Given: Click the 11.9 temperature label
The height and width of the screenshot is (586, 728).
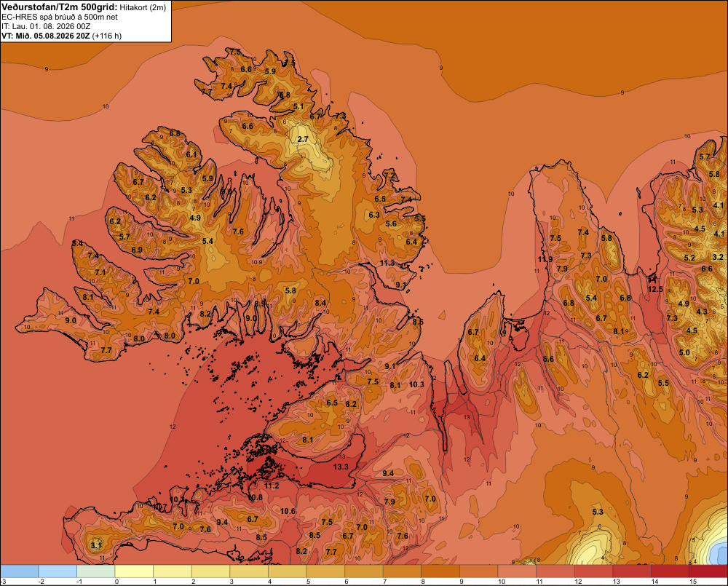Looking at the screenshot, I should (545, 259).
